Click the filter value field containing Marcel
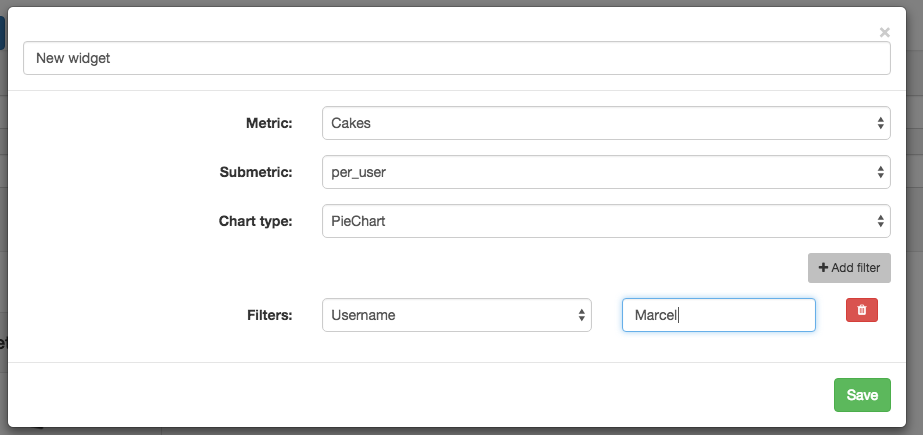Screen dimensions: 923x435 coord(718,315)
